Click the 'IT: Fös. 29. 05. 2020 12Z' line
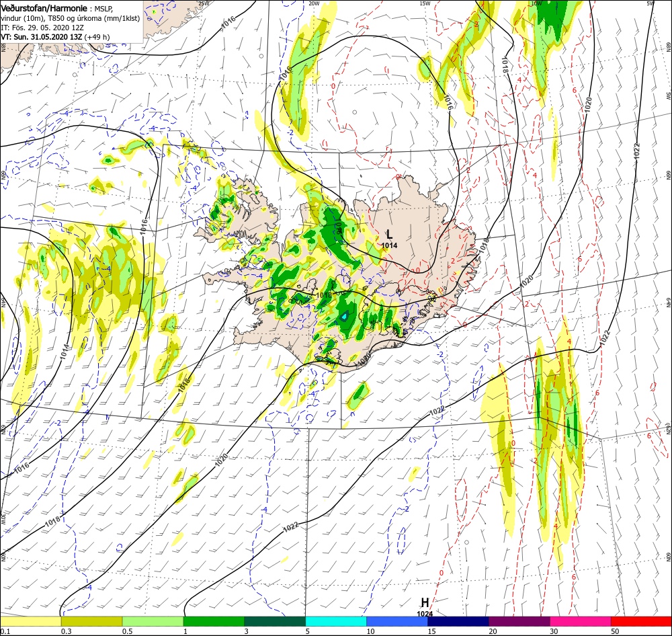This screenshot has height=636, width=672. pos(42,28)
